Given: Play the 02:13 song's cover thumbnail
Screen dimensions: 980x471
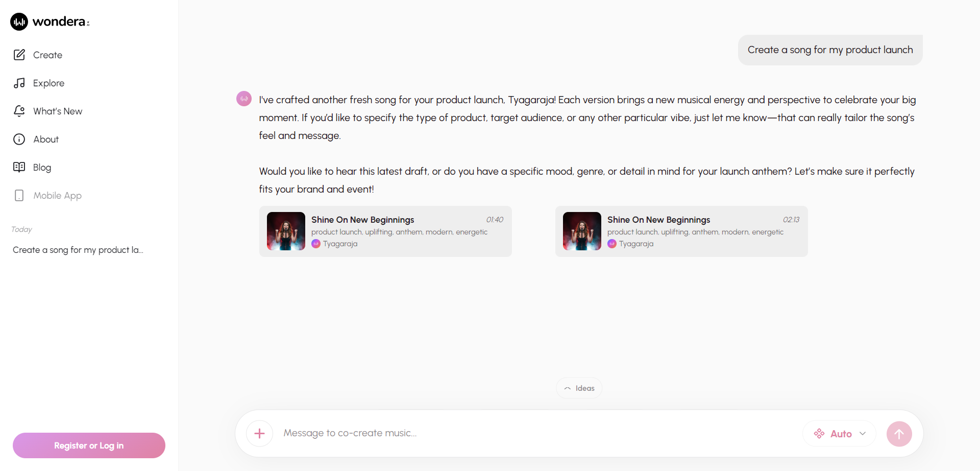Looking at the screenshot, I should coord(582,231).
